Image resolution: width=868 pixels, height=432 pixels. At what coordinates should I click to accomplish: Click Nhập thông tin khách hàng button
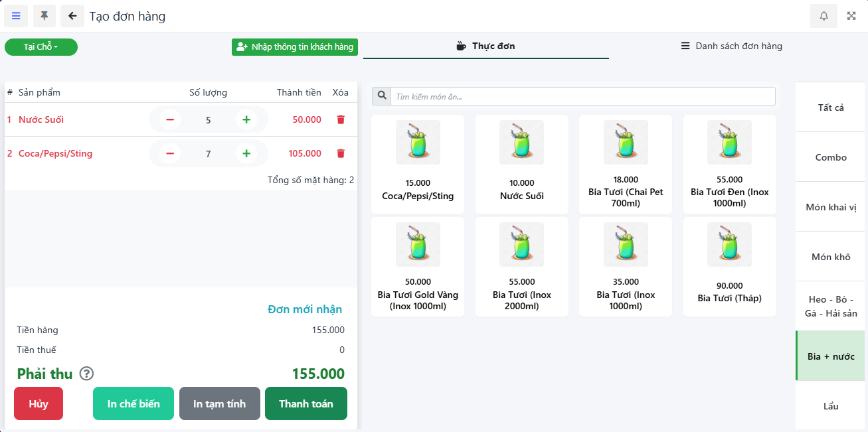click(x=295, y=47)
